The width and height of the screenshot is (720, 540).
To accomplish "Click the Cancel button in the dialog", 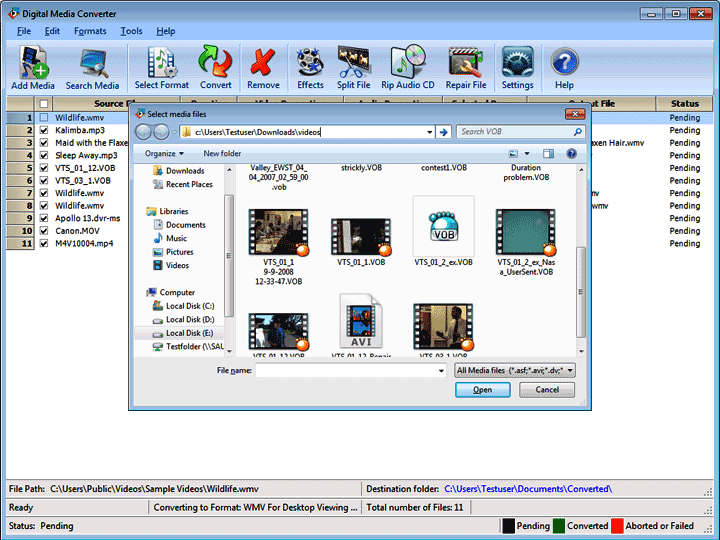I will click(x=547, y=390).
